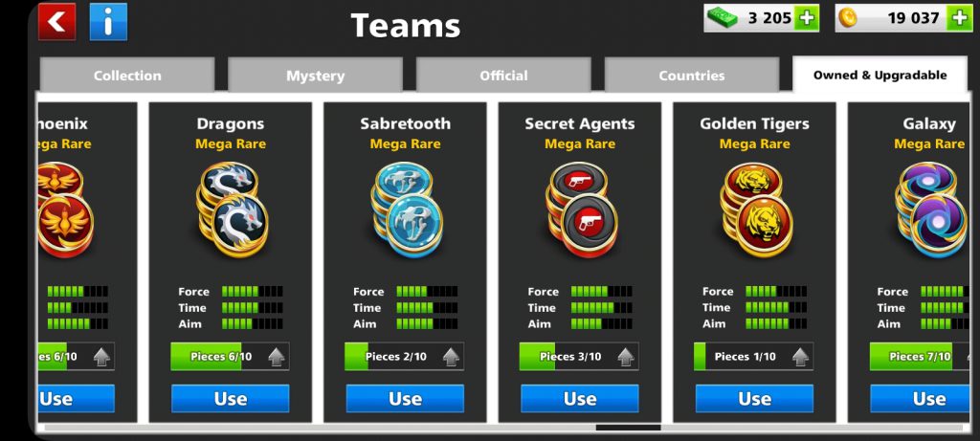Switch to the Collection tab
Viewport: 980px width, 441px height.
pos(127,75)
